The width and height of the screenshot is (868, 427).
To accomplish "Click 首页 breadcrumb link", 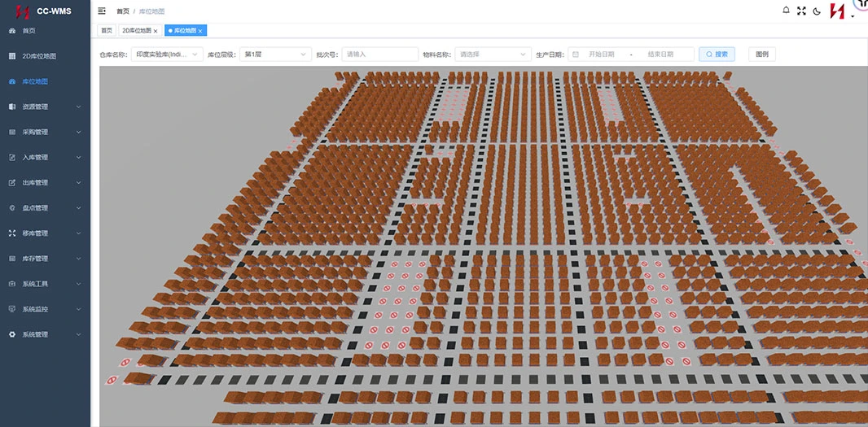I will click(x=123, y=11).
